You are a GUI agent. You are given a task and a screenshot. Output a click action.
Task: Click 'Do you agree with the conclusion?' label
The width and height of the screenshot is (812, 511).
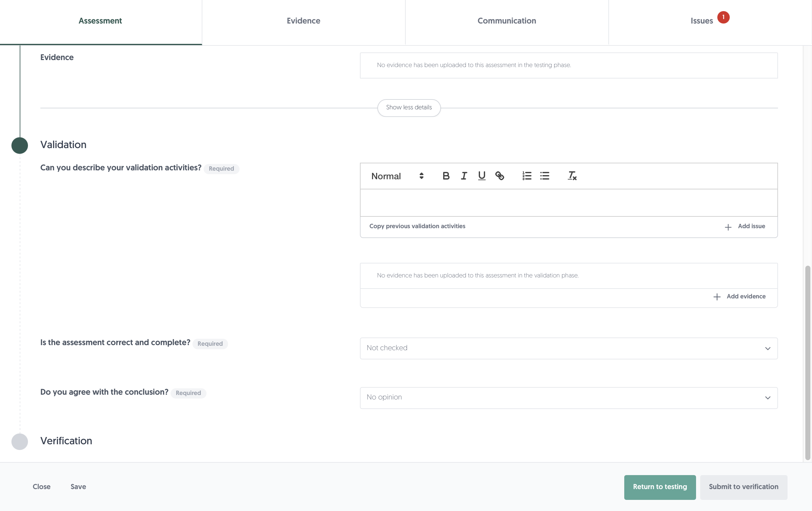point(104,392)
